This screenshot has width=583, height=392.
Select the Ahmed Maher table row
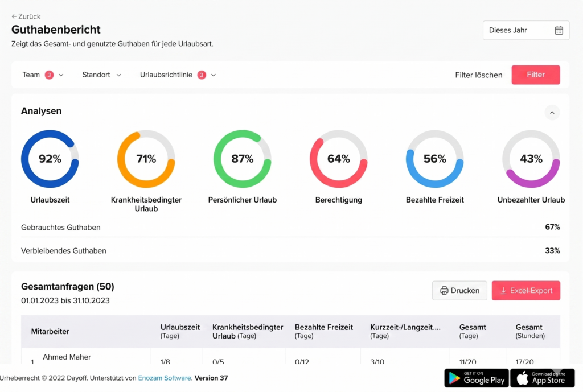click(67, 357)
